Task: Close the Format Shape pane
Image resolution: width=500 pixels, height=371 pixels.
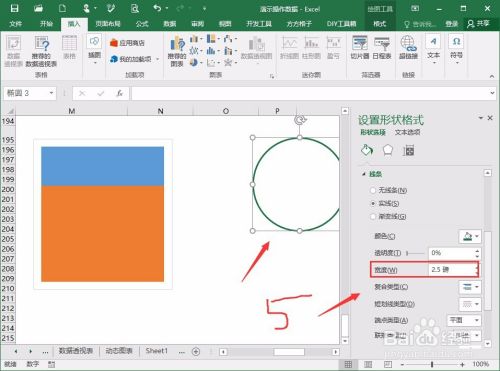Action: (x=490, y=118)
